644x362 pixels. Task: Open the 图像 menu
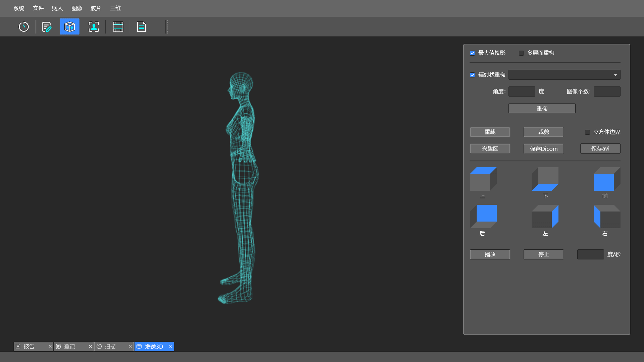(x=77, y=8)
